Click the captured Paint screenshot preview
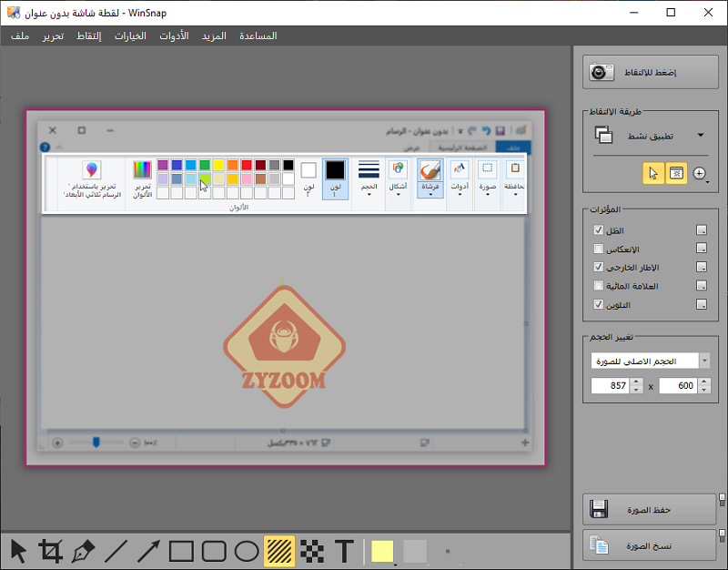Image resolution: width=728 pixels, height=570 pixels. point(285,288)
